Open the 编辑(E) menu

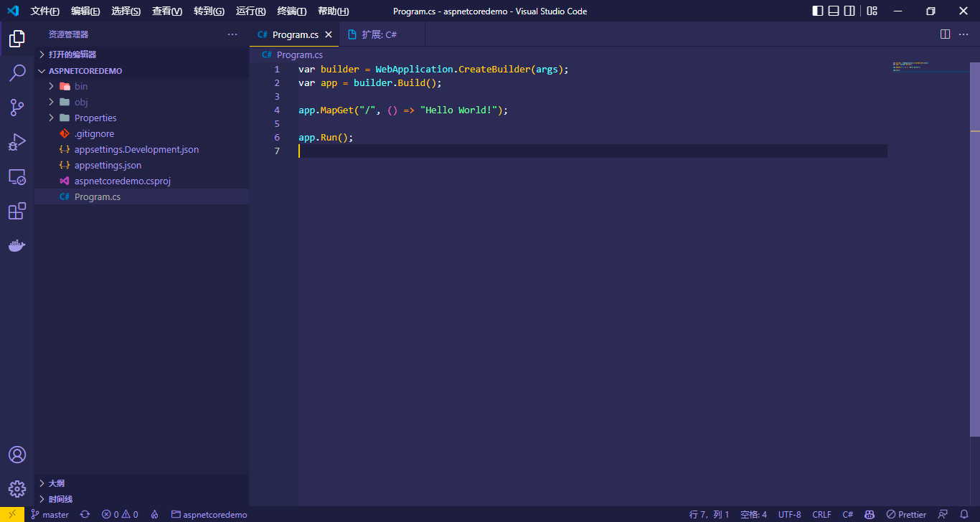pos(85,11)
